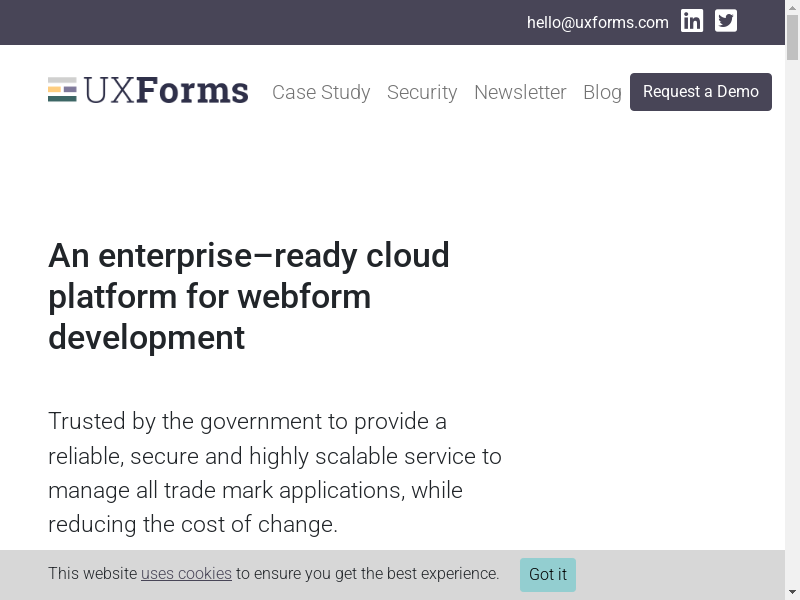800x600 pixels.
Task: Open the LinkedIn profile icon
Action: (692, 21)
